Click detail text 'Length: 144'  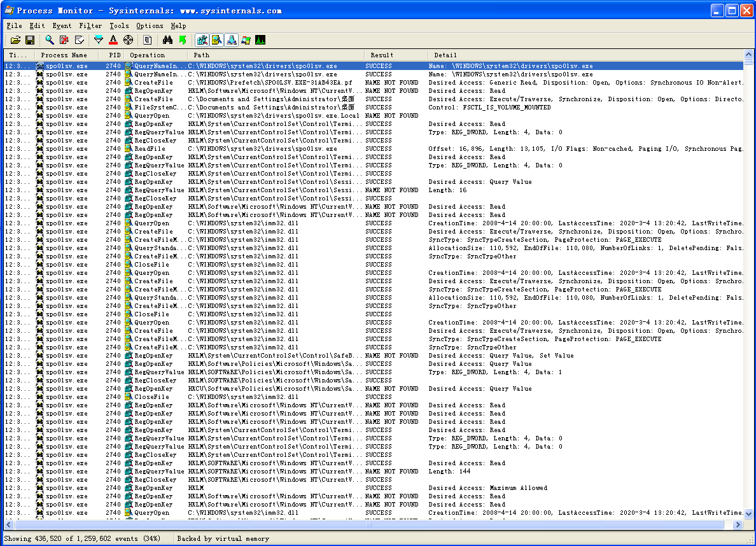(449, 472)
